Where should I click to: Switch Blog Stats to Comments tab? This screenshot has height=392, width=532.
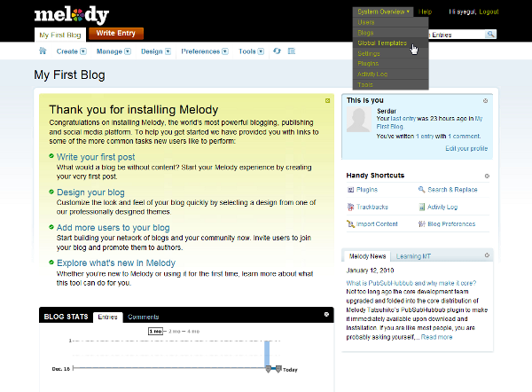tap(143, 317)
